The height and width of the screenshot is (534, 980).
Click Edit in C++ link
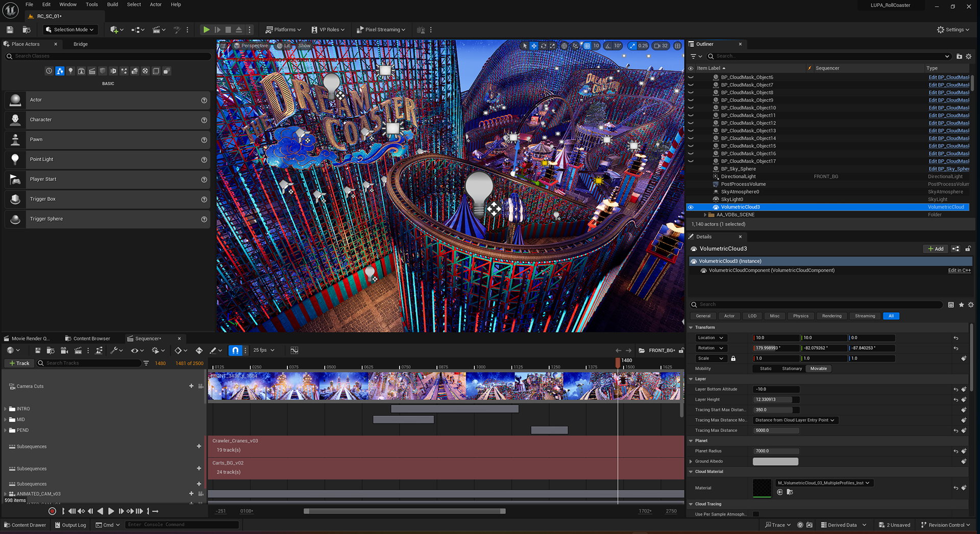click(959, 271)
